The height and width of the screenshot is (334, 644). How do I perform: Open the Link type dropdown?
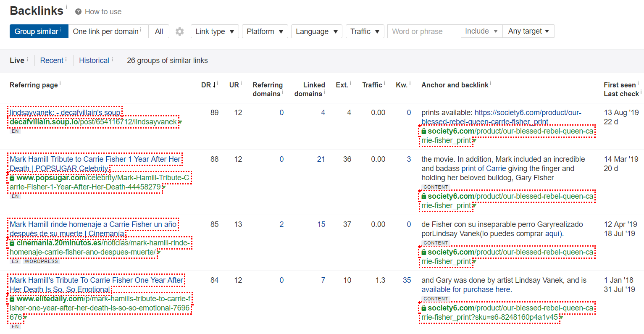coord(215,31)
